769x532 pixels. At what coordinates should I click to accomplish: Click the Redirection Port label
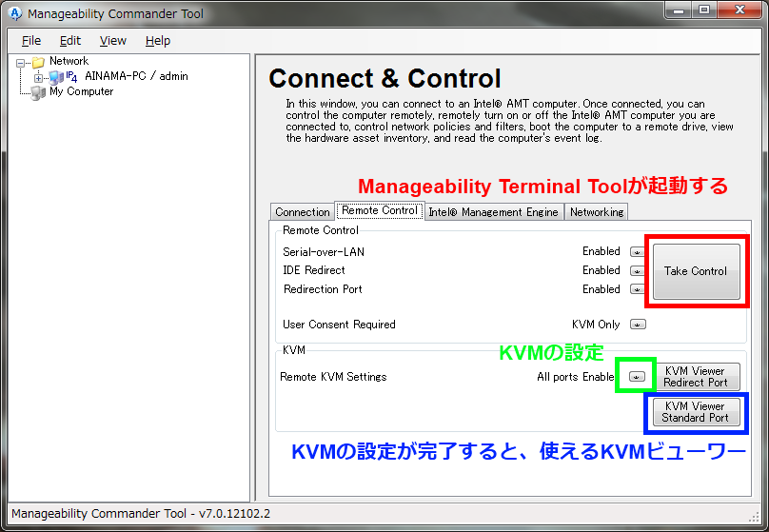click(x=323, y=289)
